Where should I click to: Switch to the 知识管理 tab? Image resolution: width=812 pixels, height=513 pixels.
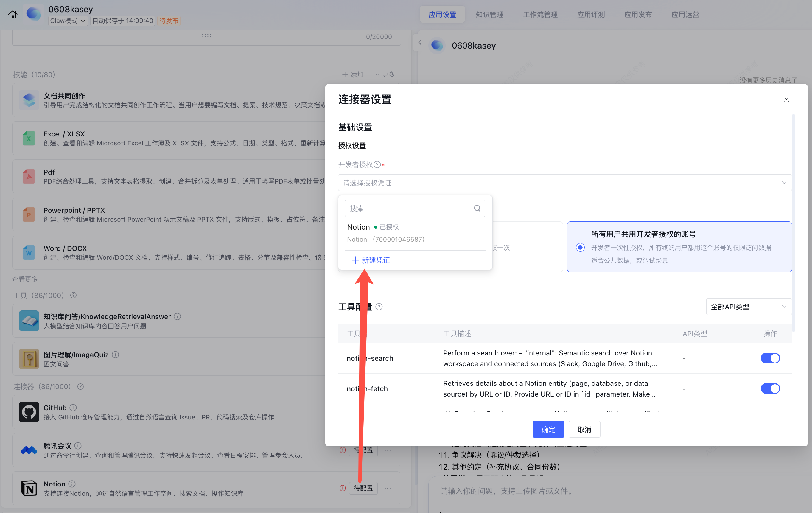(x=489, y=15)
